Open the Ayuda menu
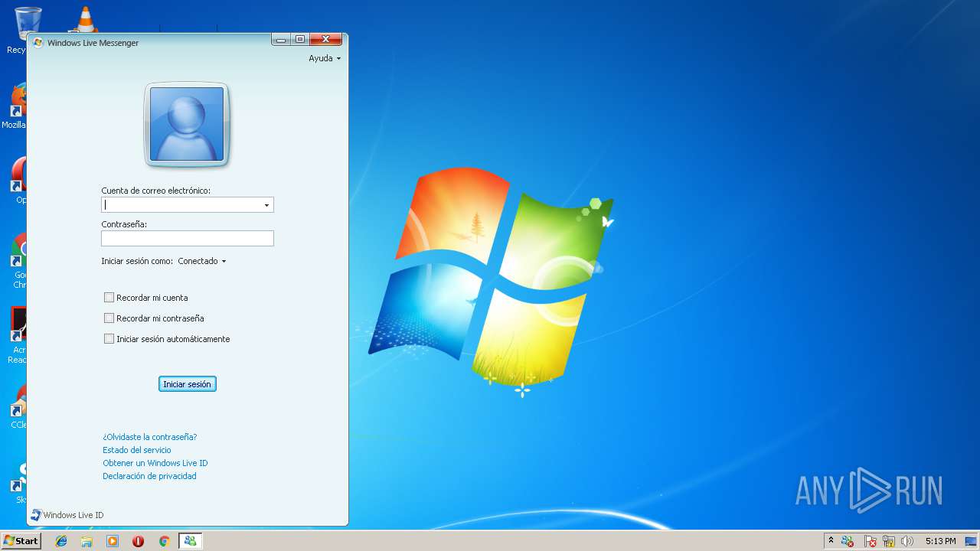Screen dimensions: 980x551 tap(325, 58)
